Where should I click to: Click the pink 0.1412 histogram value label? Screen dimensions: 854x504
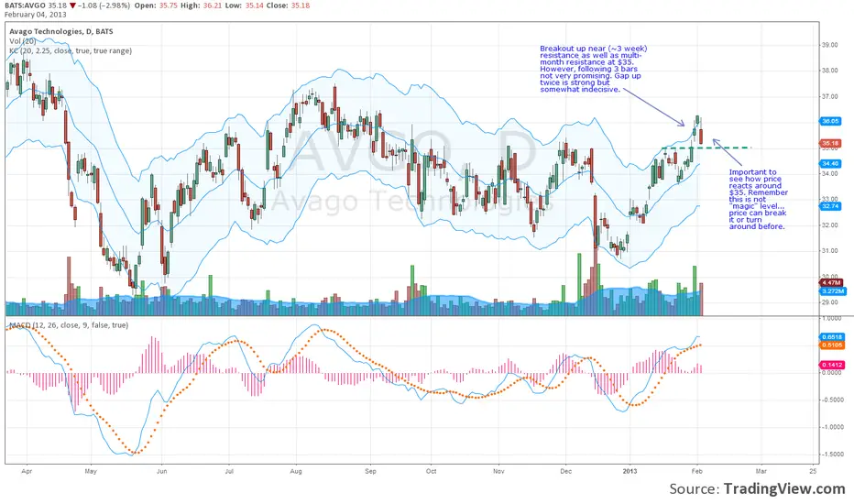(832, 365)
